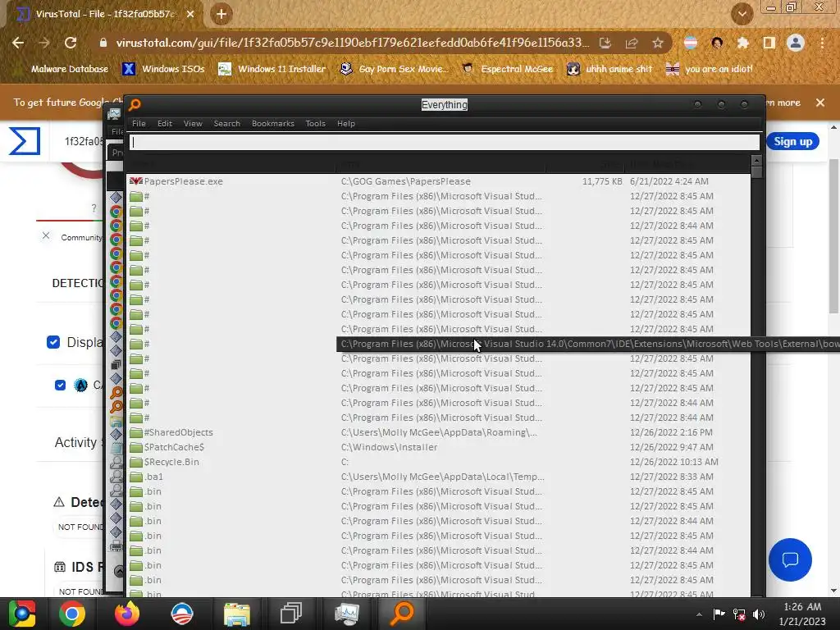Click the C:\Windows\Installer path cell
This screenshot has height=630, width=840.
click(389, 447)
